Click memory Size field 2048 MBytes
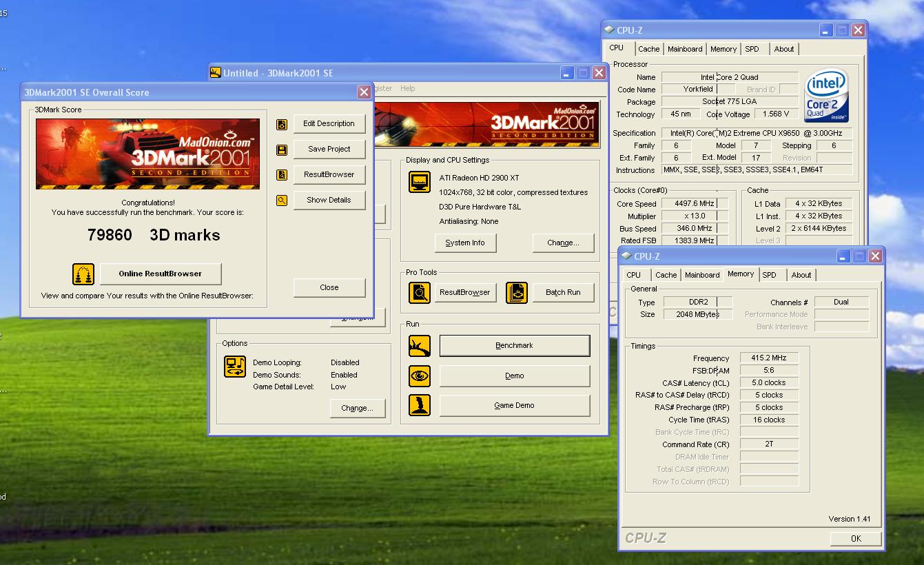The width and height of the screenshot is (924, 565). (x=698, y=314)
